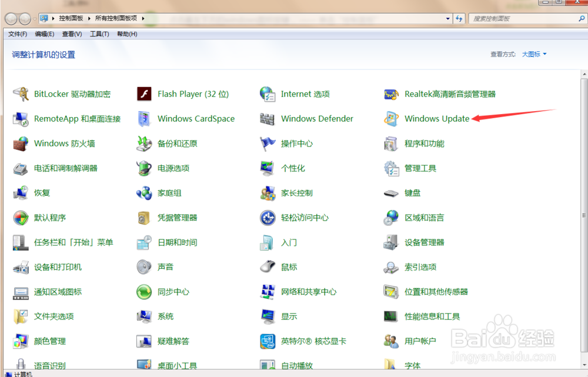Click the 设备管理器 icon
Screen dimensions: 588x377
[x=391, y=242]
